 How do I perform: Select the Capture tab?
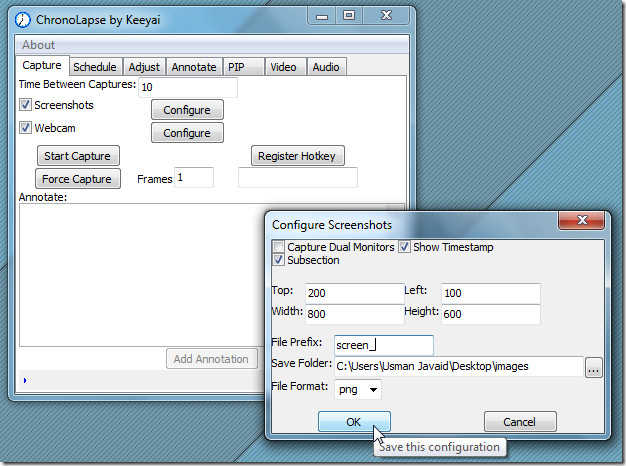[42, 65]
